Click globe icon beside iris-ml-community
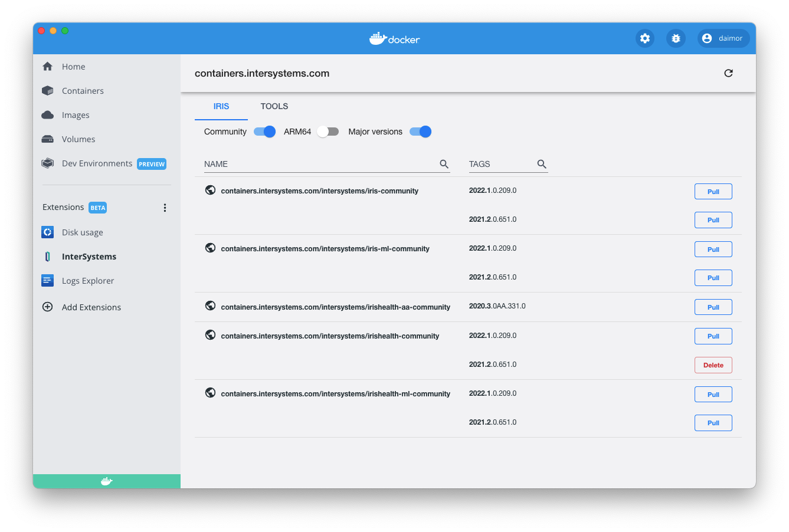 tap(210, 248)
